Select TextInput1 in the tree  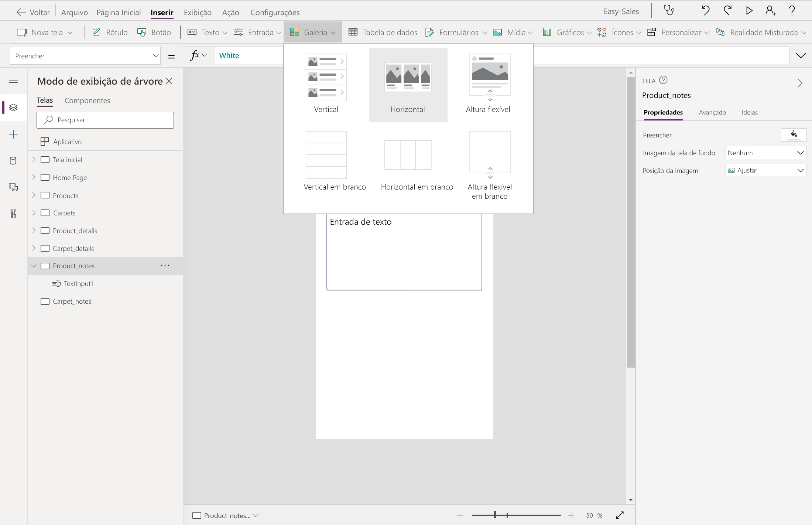78,283
